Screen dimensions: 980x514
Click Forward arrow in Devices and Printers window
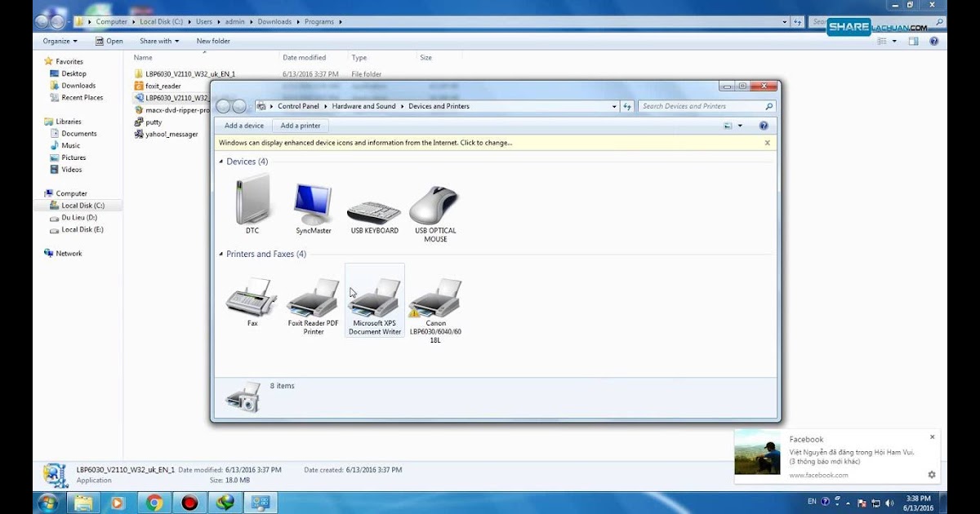pyautogui.click(x=239, y=106)
